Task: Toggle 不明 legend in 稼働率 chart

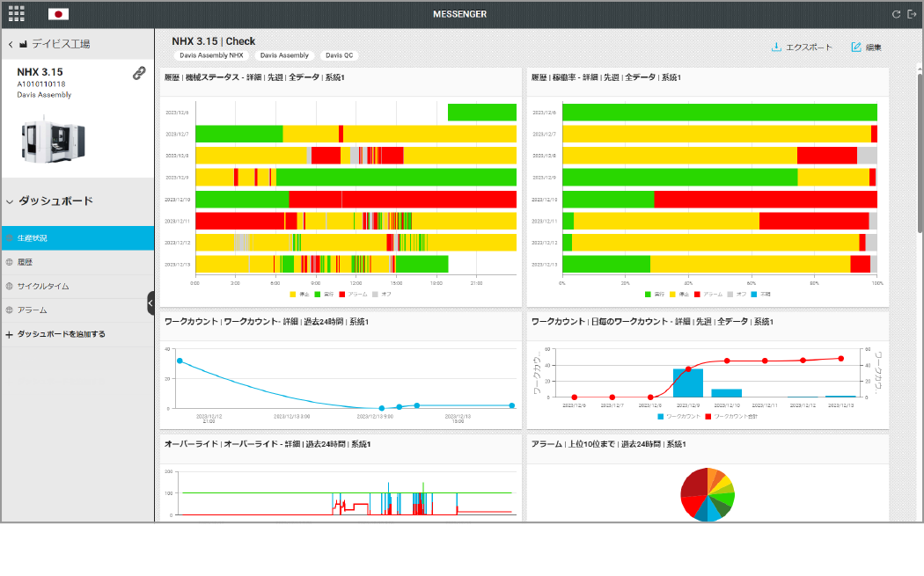Action: (761, 294)
